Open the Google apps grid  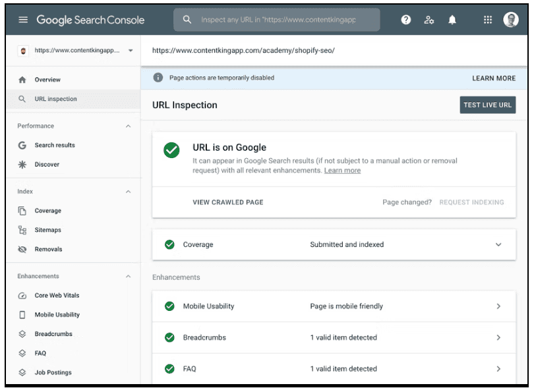[x=488, y=20]
